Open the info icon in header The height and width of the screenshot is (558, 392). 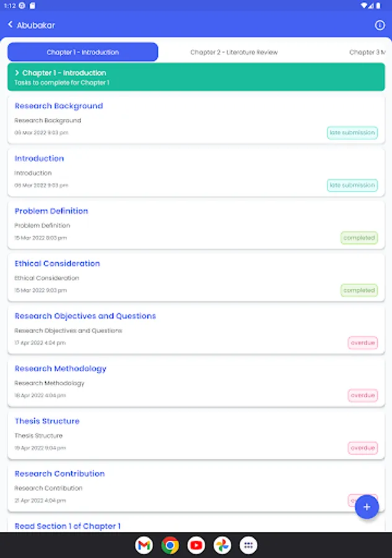(380, 25)
